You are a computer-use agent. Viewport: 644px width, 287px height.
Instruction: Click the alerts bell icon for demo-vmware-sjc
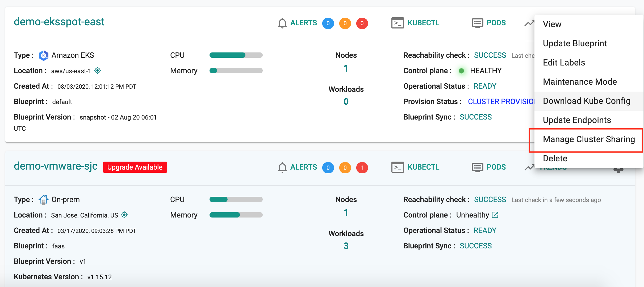(282, 167)
